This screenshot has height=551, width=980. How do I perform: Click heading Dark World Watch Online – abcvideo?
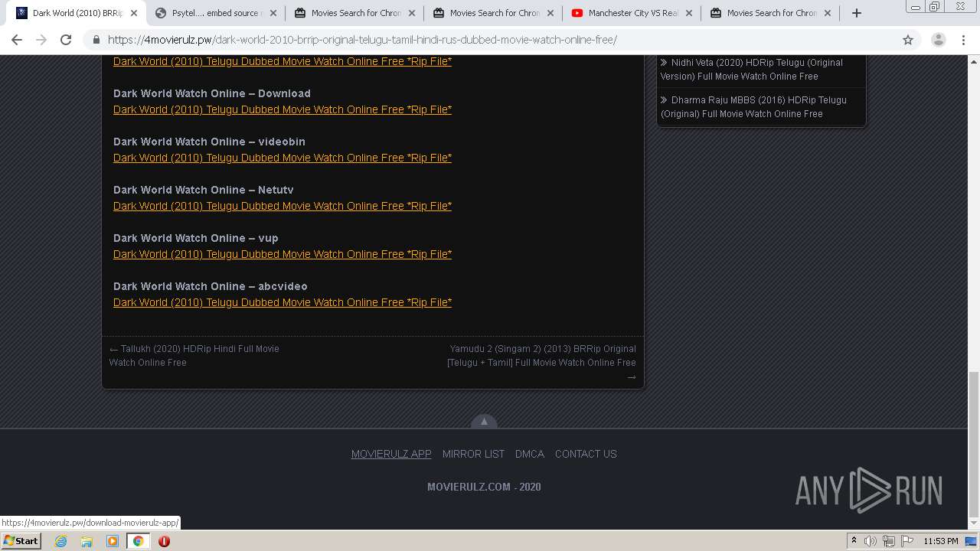tap(211, 286)
